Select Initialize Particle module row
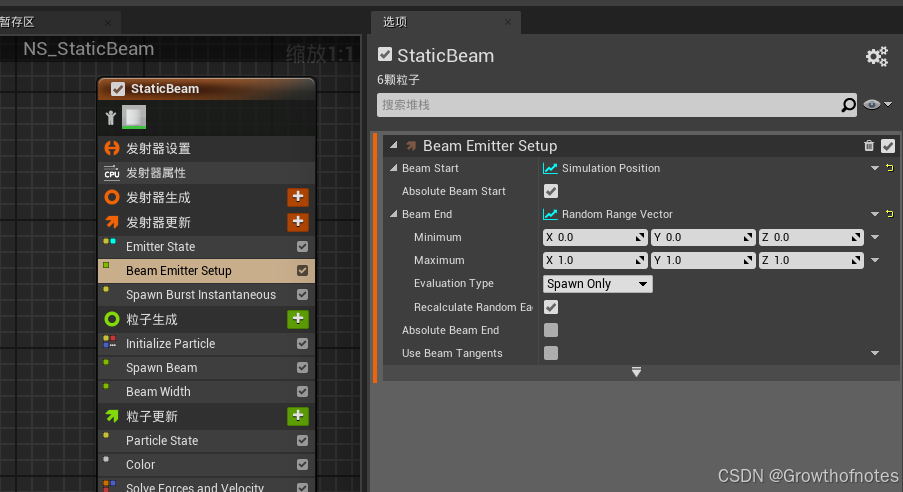 (x=207, y=343)
